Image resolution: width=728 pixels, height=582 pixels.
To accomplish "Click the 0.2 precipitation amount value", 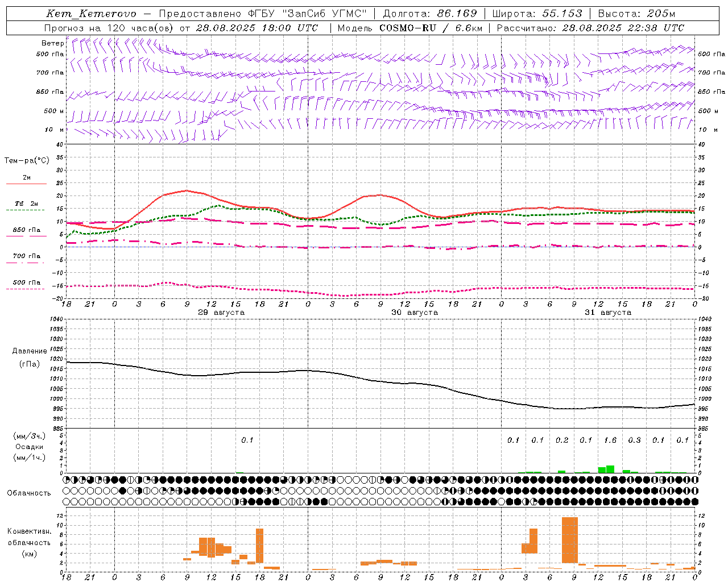I will 562,440.
